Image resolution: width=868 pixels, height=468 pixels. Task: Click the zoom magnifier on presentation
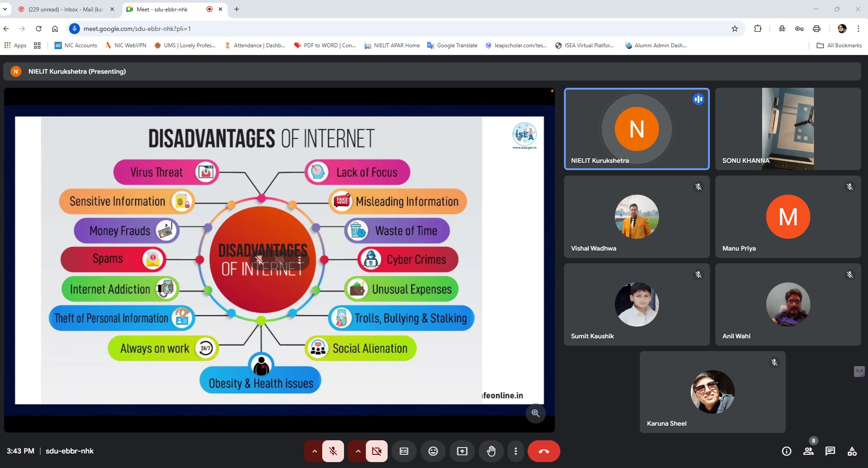(535, 413)
